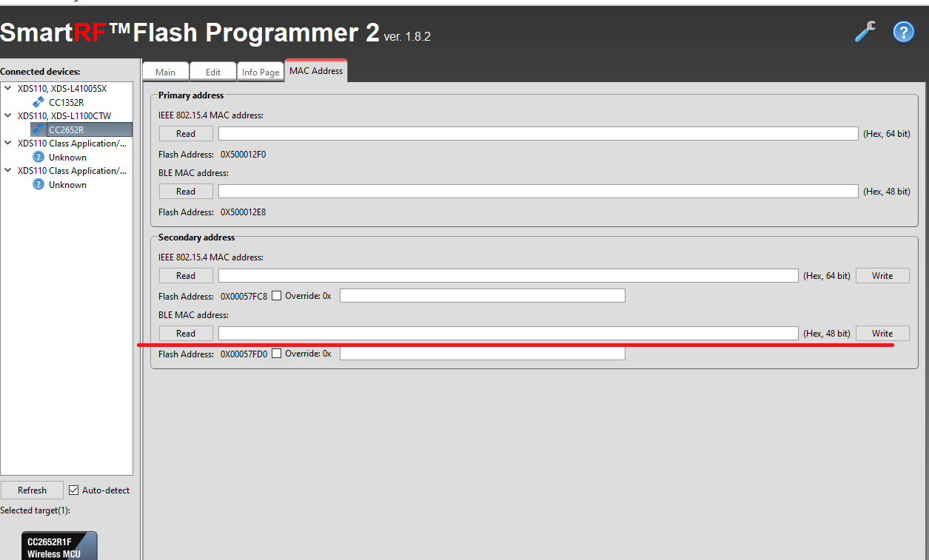This screenshot has width=929, height=560.
Task: Select XDS110, XDS-L1100CTW in device tree
Action: (64, 115)
